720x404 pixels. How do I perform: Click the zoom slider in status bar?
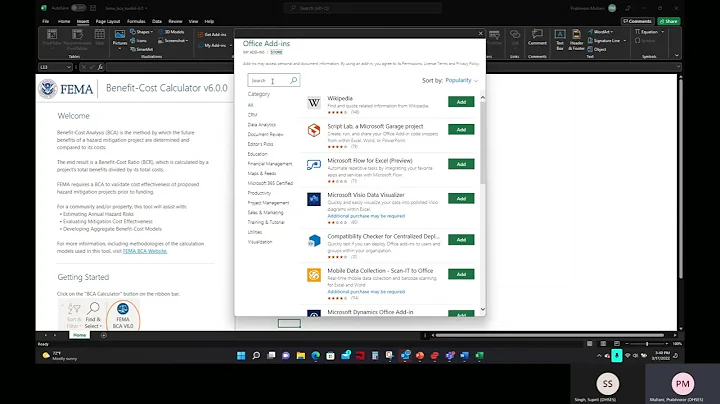(647, 343)
